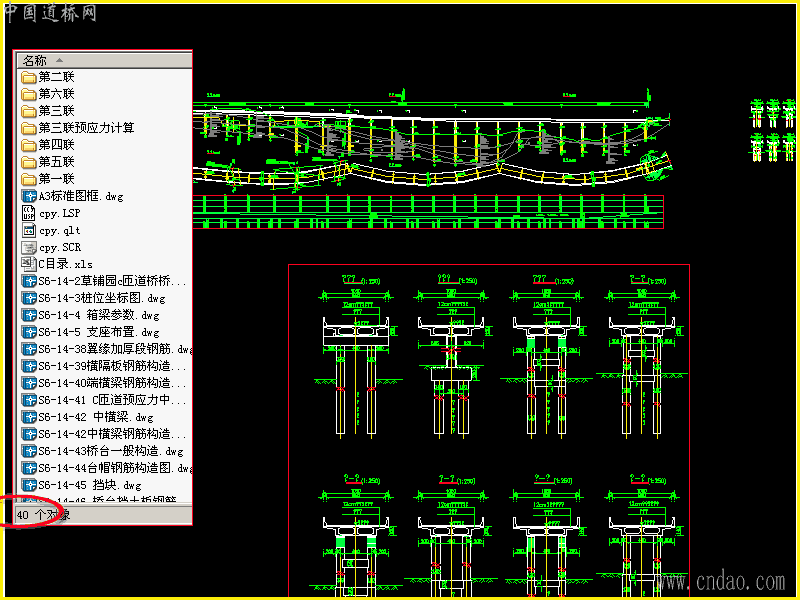Click the S6-14-42 中横梁.dwg file name
Screen dimensions: 800x600
pos(96,417)
